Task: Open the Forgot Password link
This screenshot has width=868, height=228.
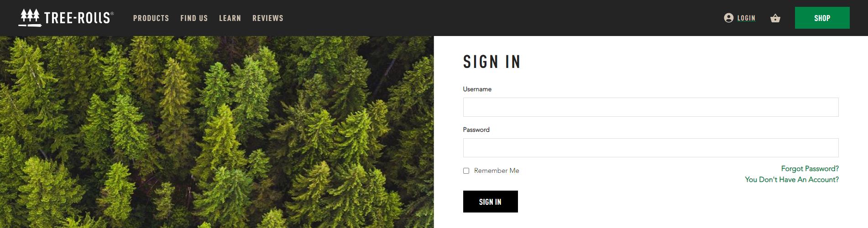Action: (810, 169)
